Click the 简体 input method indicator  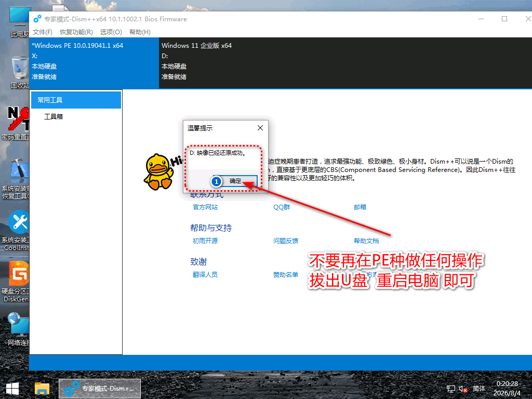[478, 389]
